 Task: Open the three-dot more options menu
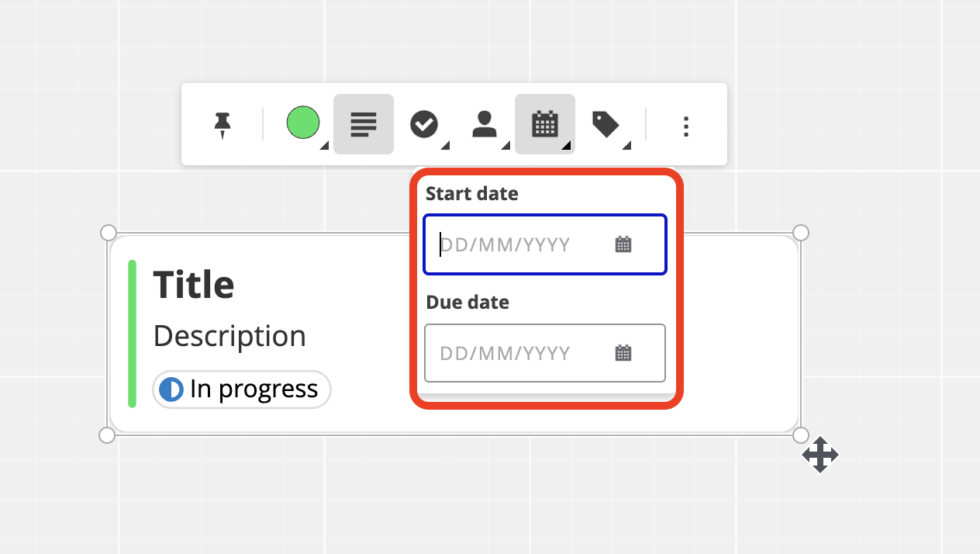click(685, 126)
